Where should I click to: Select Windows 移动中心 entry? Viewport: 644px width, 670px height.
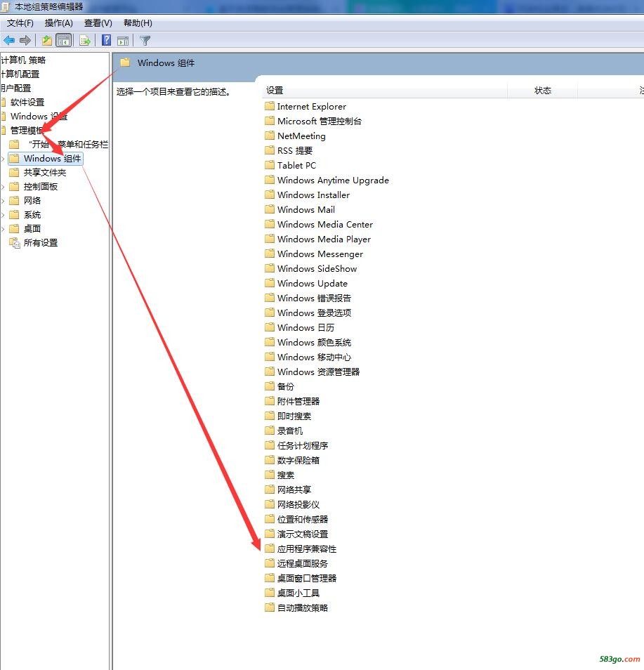314,357
